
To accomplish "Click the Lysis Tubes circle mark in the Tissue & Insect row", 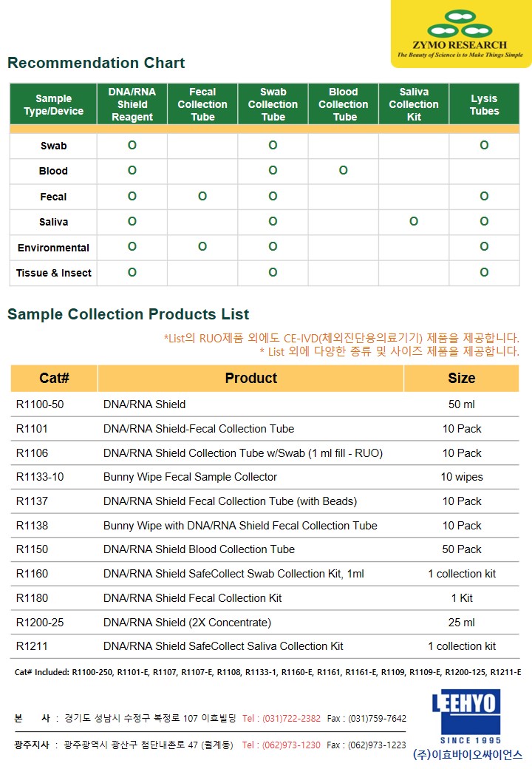I will coord(484,272).
